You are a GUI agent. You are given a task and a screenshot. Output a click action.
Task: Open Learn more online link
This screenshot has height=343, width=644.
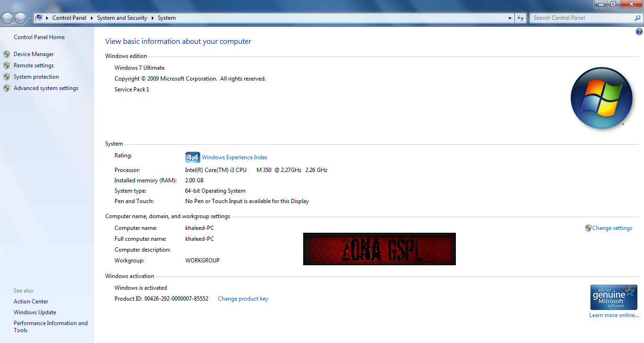pos(614,315)
